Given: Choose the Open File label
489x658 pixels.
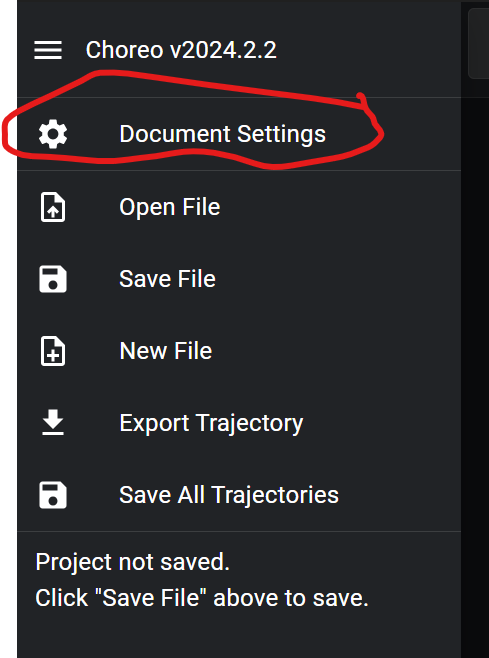Looking at the screenshot, I should click(x=170, y=207).
